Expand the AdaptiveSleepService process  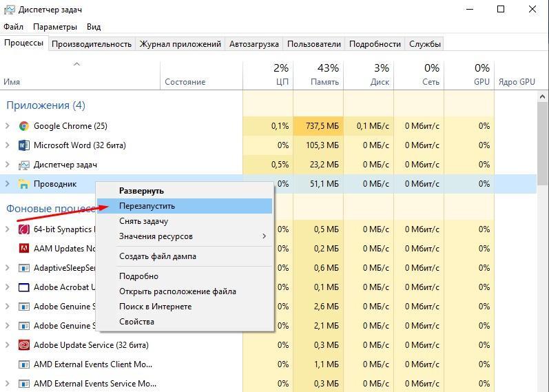tap(8, 267)
